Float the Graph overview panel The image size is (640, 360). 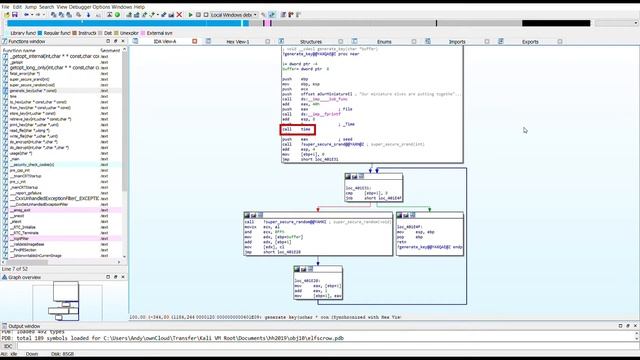coord(116,277)
